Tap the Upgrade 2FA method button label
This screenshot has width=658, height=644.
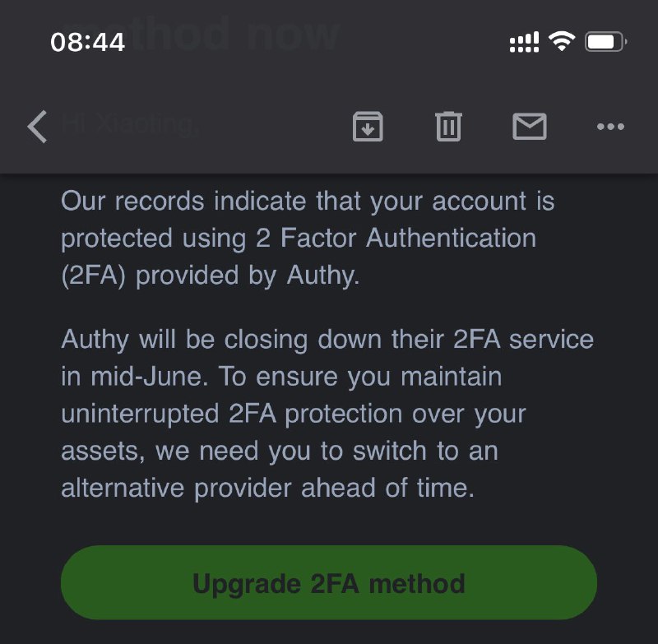click(328, 582)
